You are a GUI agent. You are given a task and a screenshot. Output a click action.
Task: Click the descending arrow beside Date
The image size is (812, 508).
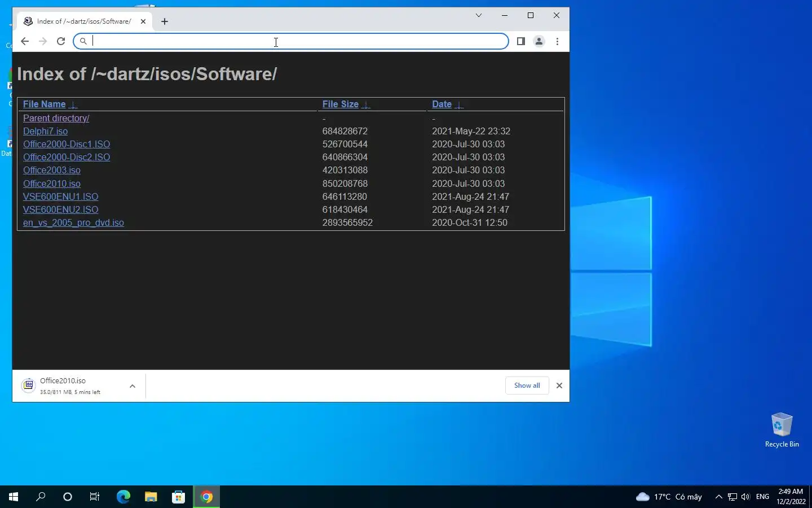(x=459, y=104)
